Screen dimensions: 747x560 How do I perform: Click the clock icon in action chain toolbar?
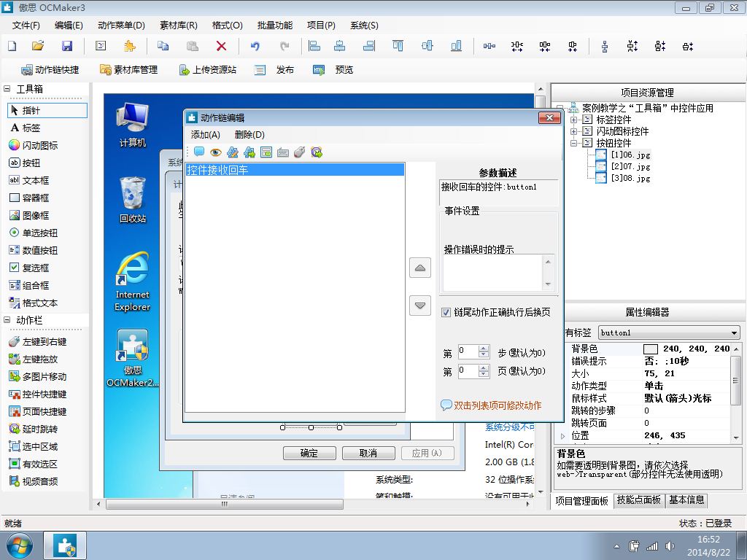tap(317, 152)
